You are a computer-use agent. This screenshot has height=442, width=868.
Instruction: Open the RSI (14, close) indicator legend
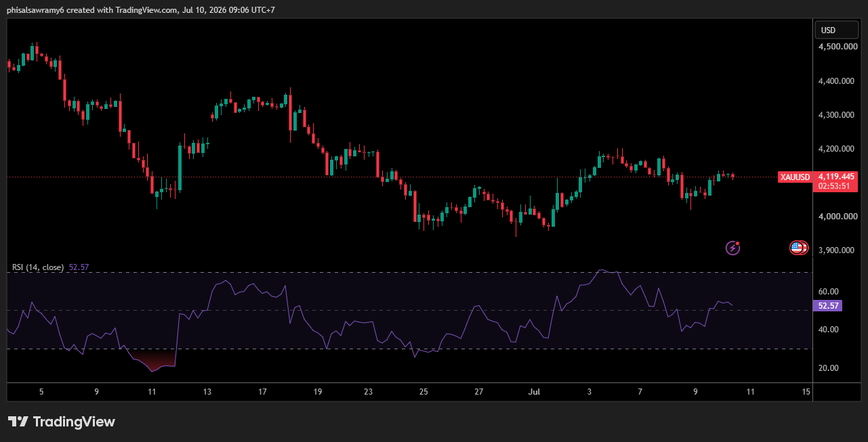point(38,267)
